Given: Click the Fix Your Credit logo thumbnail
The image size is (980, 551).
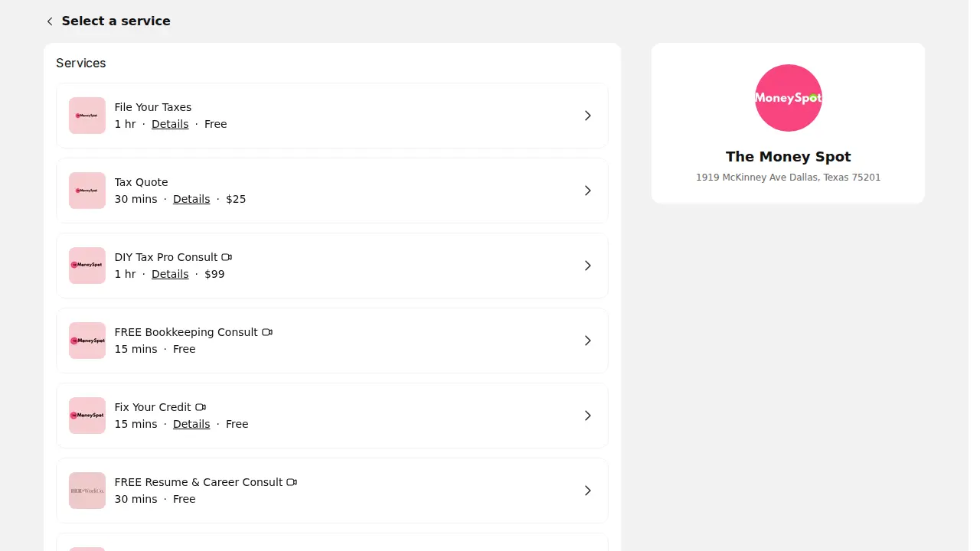Looking at the screenshot, I should [87, 416].
